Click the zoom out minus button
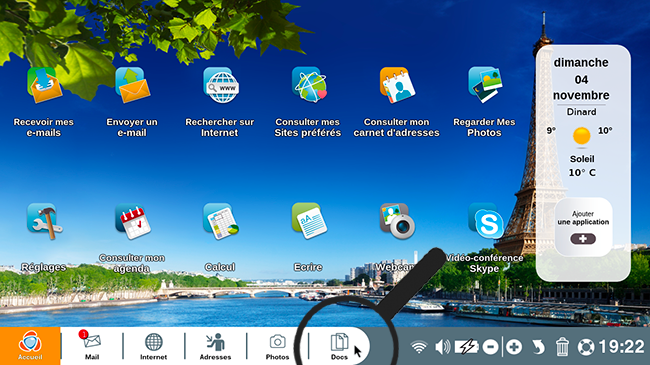This screenshot has width=650, height=365. (x=490, y=347)
